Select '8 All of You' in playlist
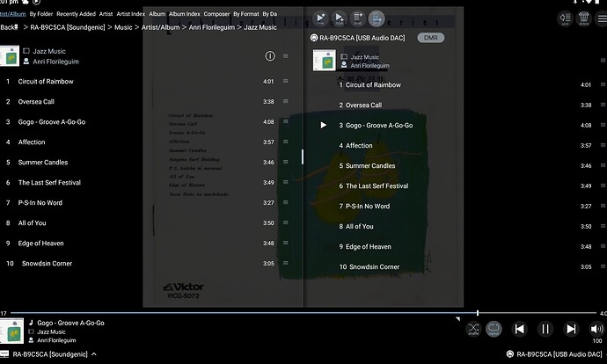The height and width of the screenshot is (364, 607). click(x=356, y=226)
